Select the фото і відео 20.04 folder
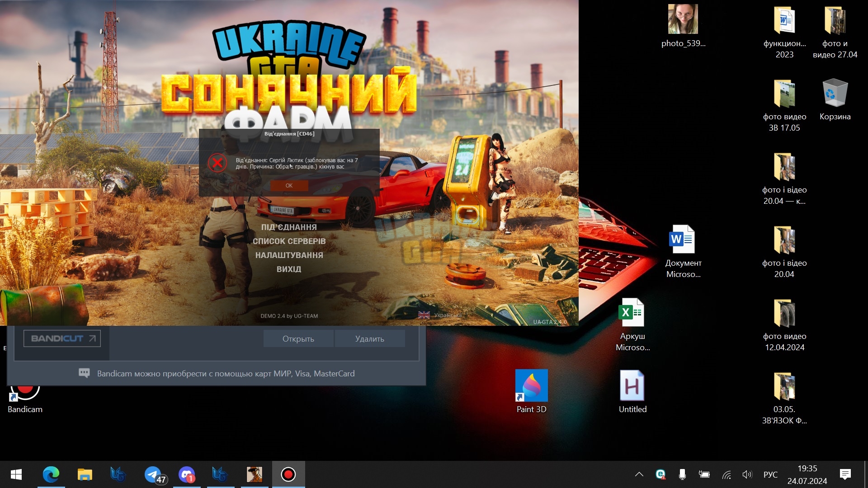Image resolution: width=868 pixels, height=488 pixels. pyautogui.click(x=784, y=252)
